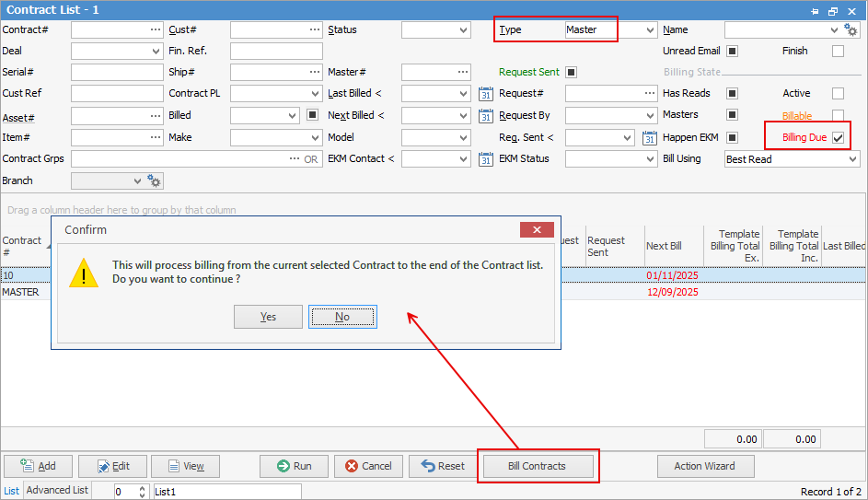Open the Action Wizard

point(705,466)
